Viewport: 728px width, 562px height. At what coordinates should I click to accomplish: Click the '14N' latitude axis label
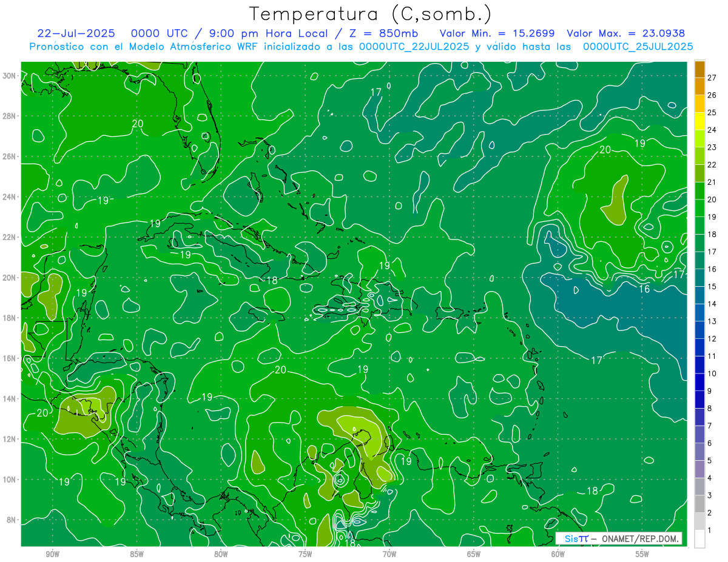pos(10,398)
